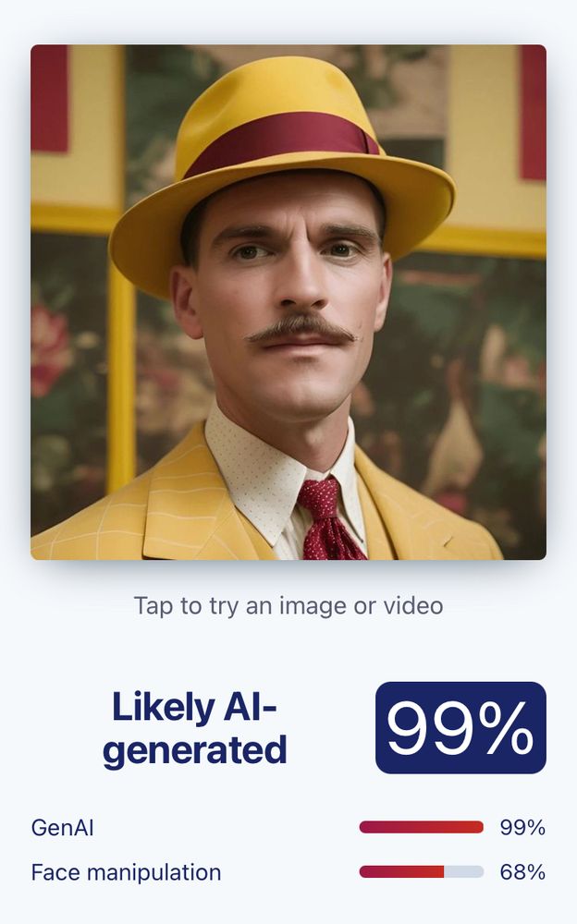Screen dimensions: 577x924
Task: Click the Face manipulation progress bar filled portion
Action: click(402, 871)
